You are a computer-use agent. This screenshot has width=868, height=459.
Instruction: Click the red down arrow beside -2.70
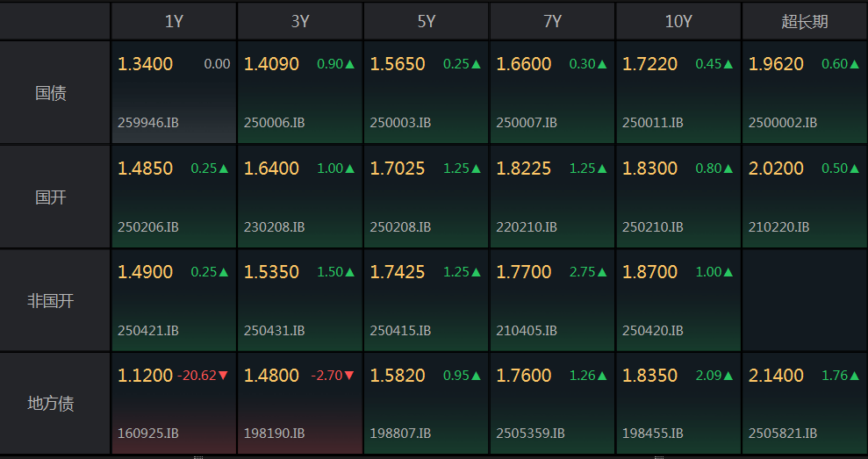coord(349,376)
